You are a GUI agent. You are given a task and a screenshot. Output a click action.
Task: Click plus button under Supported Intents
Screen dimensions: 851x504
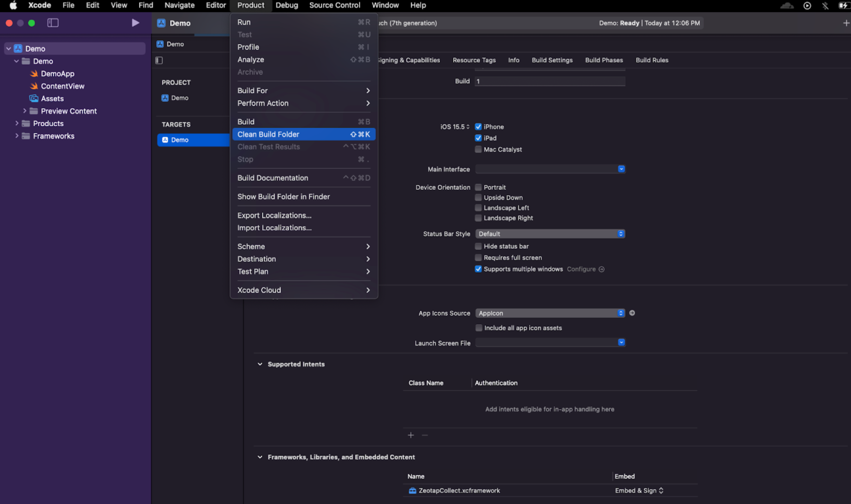click(x=411, y=435)
